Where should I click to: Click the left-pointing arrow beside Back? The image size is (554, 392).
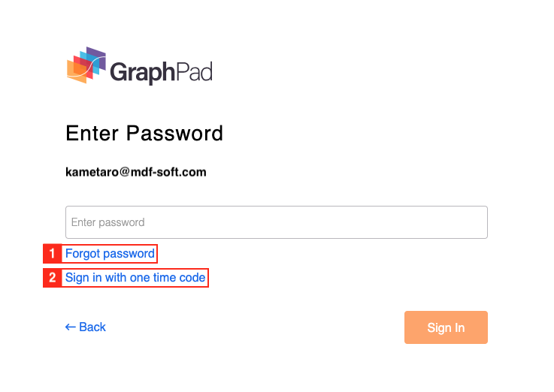click(71, 327)
